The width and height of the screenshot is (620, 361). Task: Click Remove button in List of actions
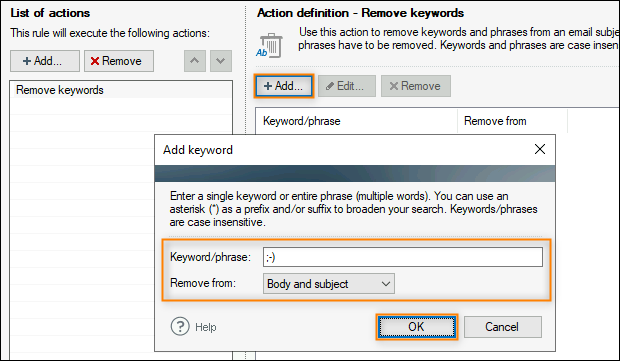click(119, 61)
